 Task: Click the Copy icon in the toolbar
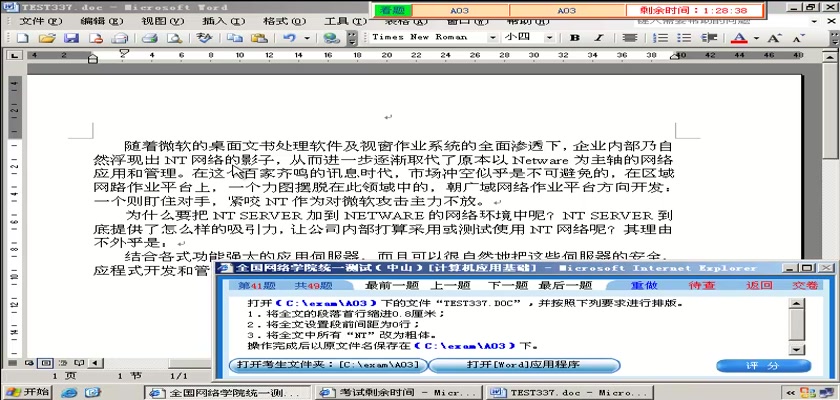point(234,37)
